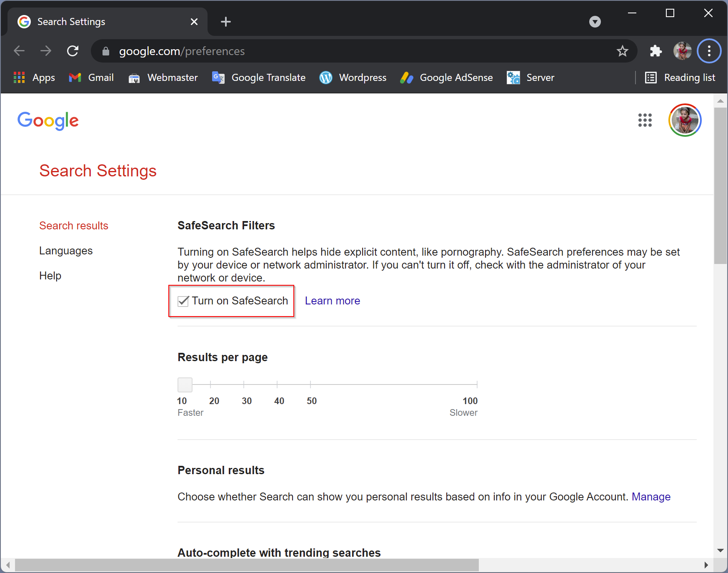Open Google Translate bookmark
This screenshot has width=728, height=573.
point(259,78)
